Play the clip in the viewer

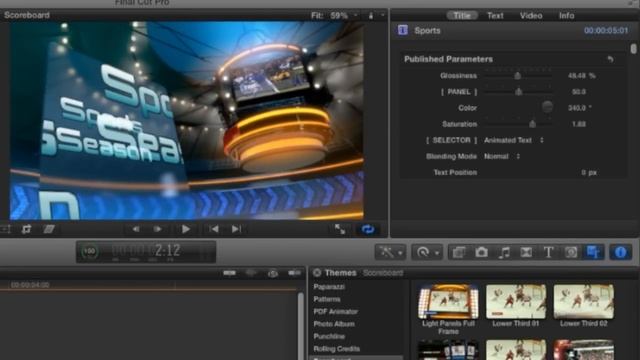[185, 229]
